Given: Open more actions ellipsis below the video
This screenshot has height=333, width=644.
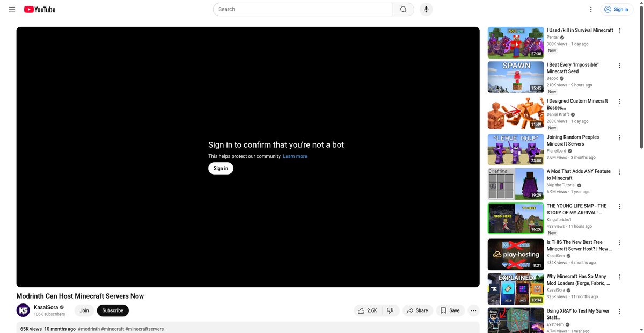Looking at the screenshot, I should coord(473,310).
